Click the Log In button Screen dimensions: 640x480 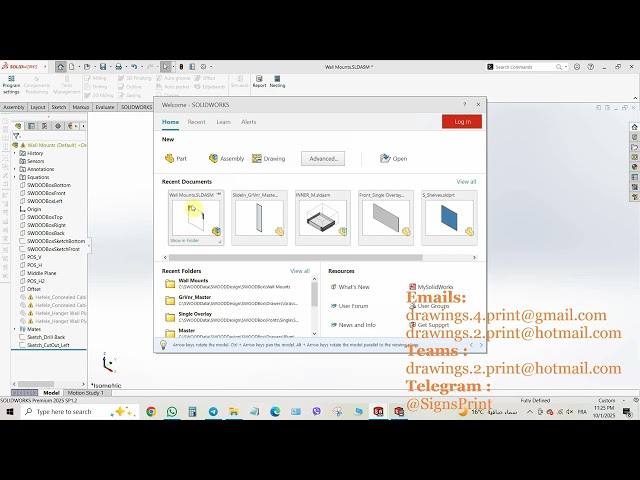[462, 122]
